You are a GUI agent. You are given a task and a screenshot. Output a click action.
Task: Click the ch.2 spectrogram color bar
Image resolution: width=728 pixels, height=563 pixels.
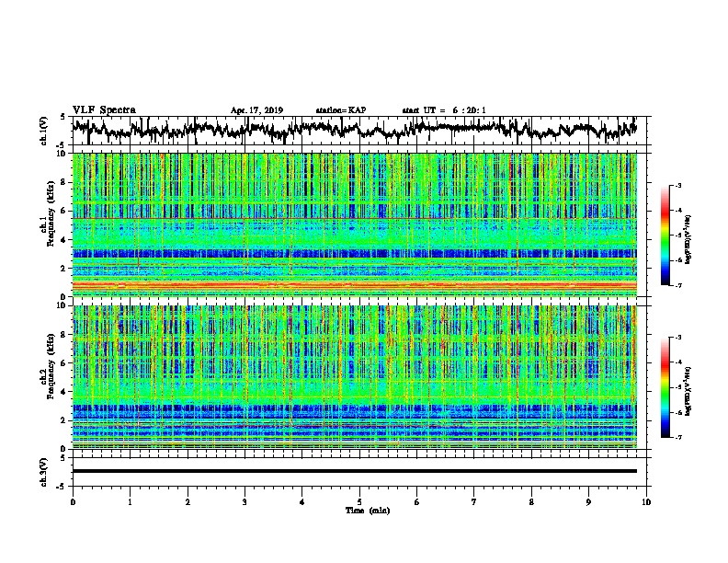point(665,387)
